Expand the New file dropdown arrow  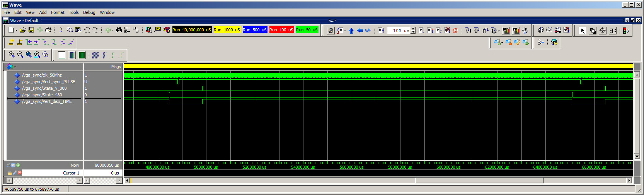(16, 30)
